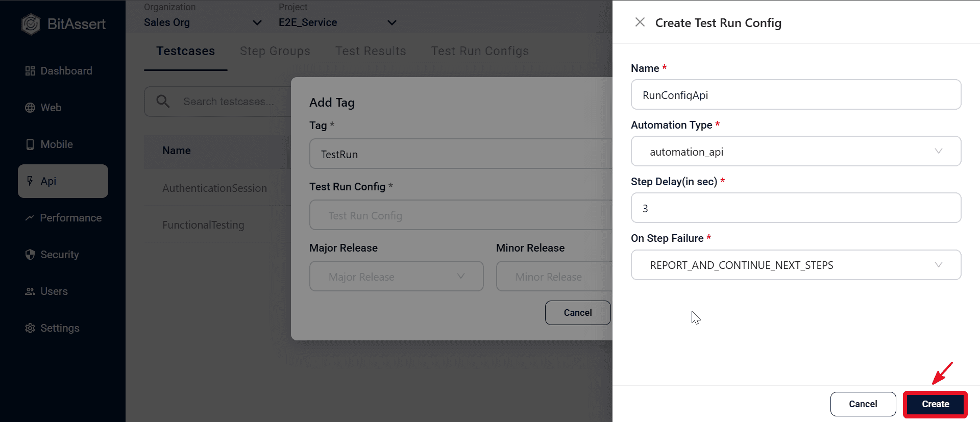Switch to the Test Run Configs tab
The height and width of the screenshot is (422, 980).
pos(480,51)
